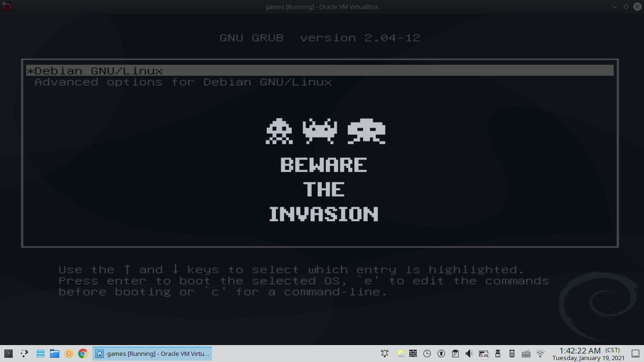The image size is (644, 362).
Task: Click the show desktop panel button
Action: pyautogui.click(x=636, y=354)
